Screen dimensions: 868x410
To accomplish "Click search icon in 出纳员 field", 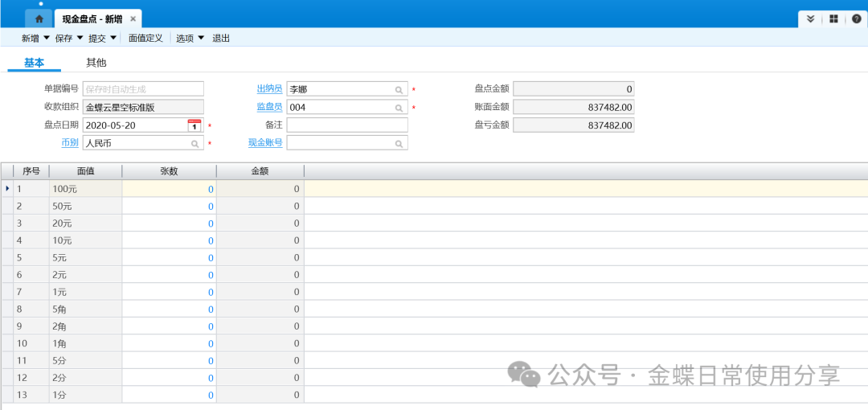I will [399, 89].
